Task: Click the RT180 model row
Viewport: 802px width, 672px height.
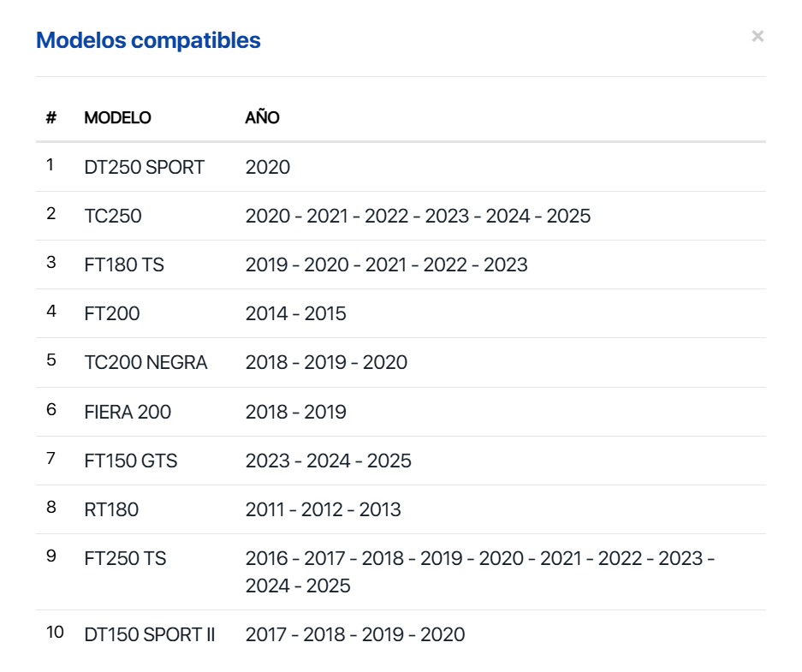Action: [x=111, y=510]
